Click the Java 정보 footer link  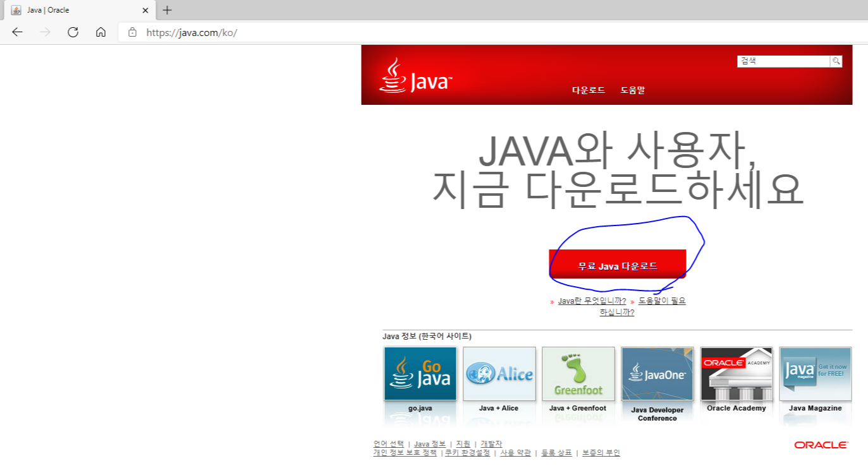coord(430,444)
